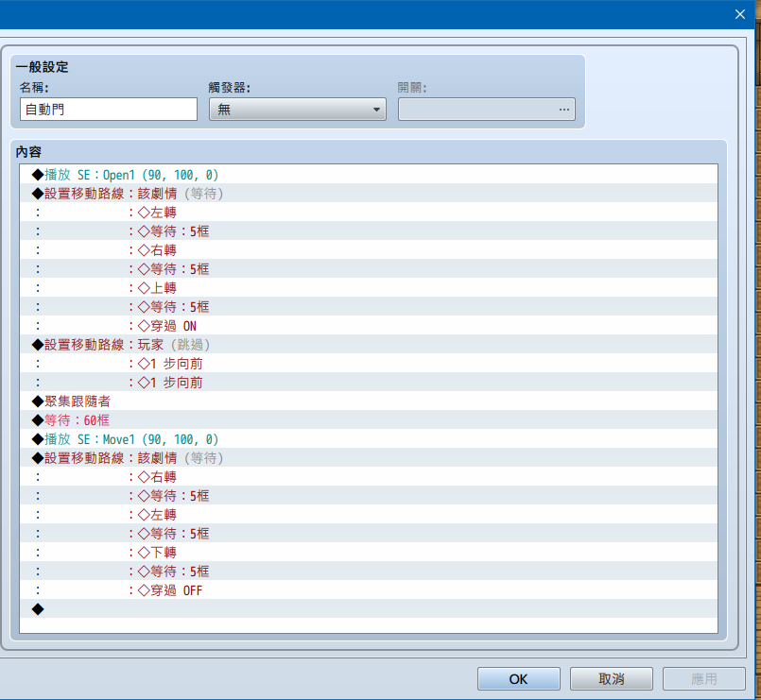This screenshot has width=761, height=700.
Task: Close the dialog with the X button
Action: (739, 14)
